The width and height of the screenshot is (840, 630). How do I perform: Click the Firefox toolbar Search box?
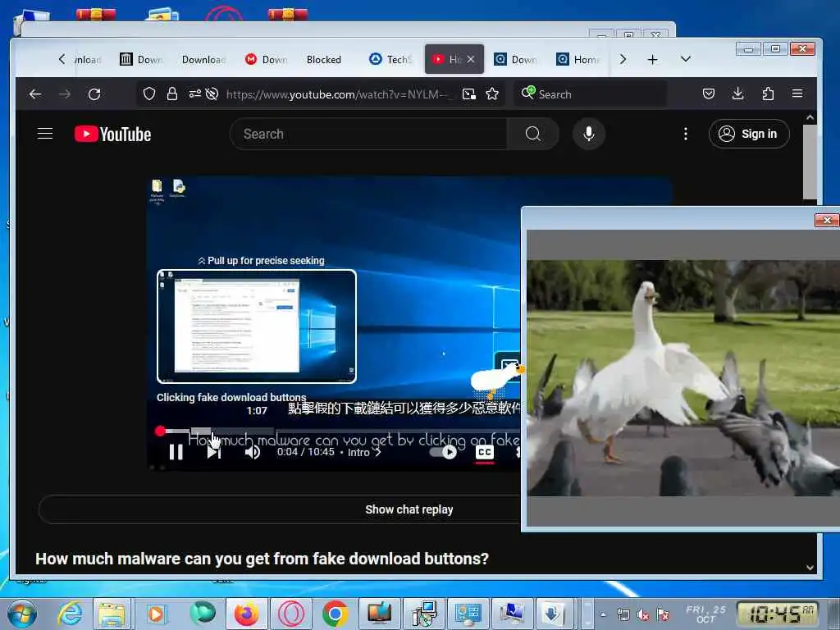[x=589, y=94]
